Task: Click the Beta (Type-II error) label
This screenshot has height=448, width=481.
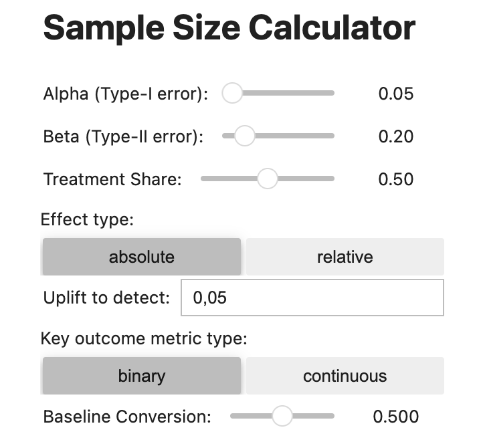Action: 123,137
